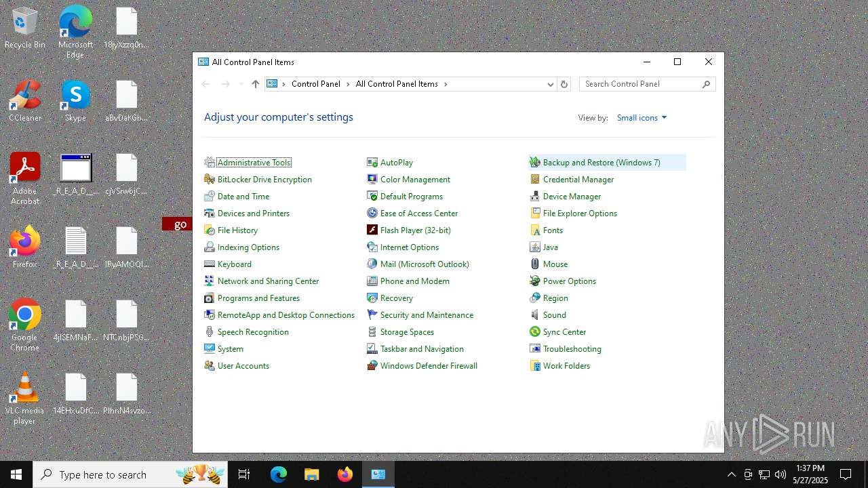Open the Sound speaker icon
Screen dimensions: 868x488
click(x=535, y=315)
